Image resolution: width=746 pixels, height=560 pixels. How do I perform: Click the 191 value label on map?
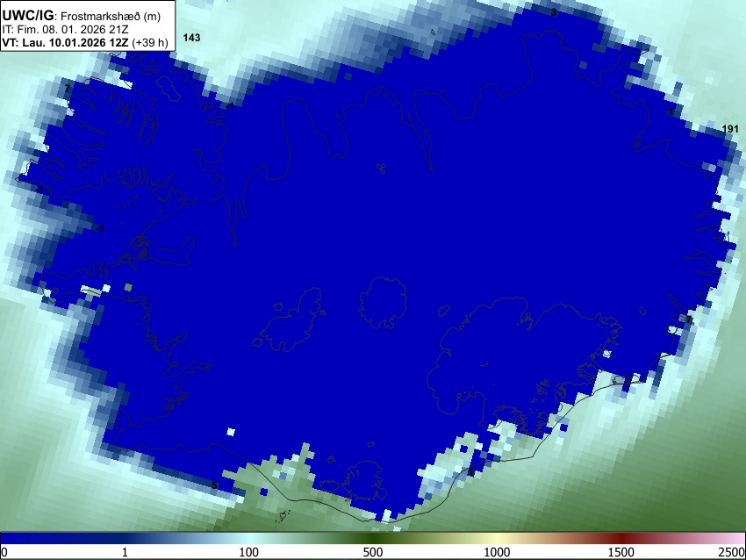(x=730, y=128)
